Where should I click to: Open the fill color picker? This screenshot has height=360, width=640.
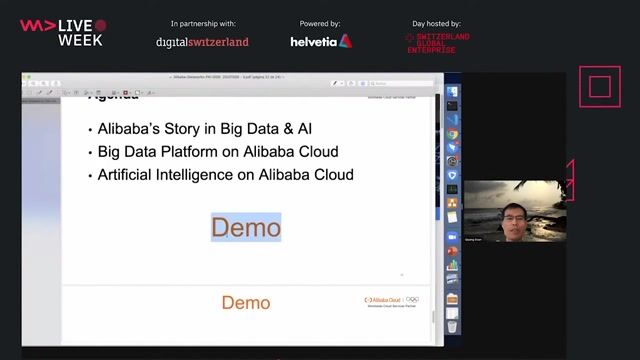pyautogui.click(x=138, y=93)
